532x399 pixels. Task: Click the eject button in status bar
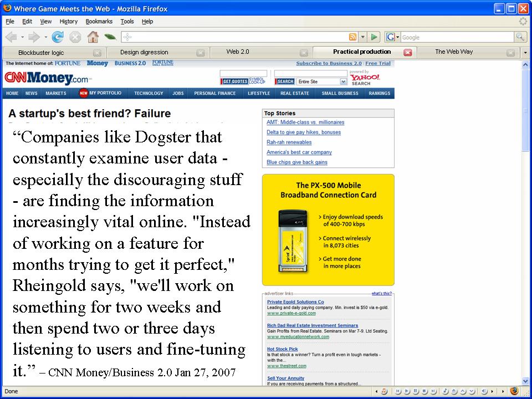click(x=454, y=391)
